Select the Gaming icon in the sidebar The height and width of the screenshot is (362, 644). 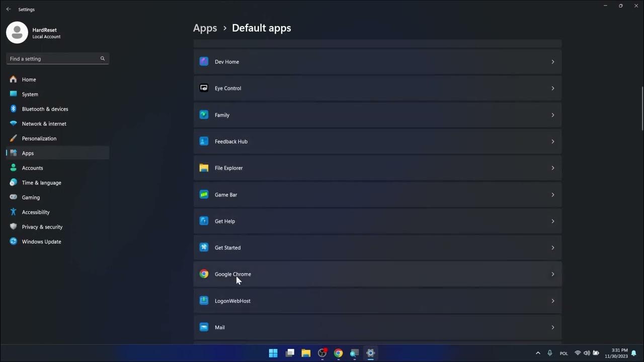(13, 197)
